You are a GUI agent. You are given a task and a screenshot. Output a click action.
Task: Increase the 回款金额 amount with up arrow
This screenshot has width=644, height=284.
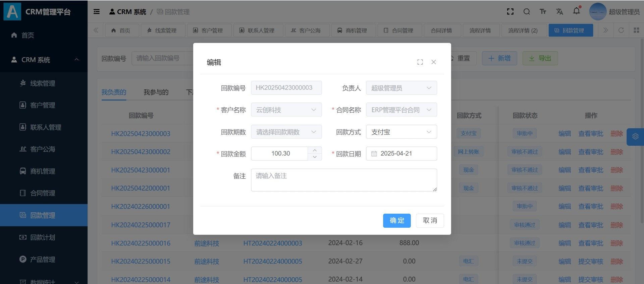[315, 150]
